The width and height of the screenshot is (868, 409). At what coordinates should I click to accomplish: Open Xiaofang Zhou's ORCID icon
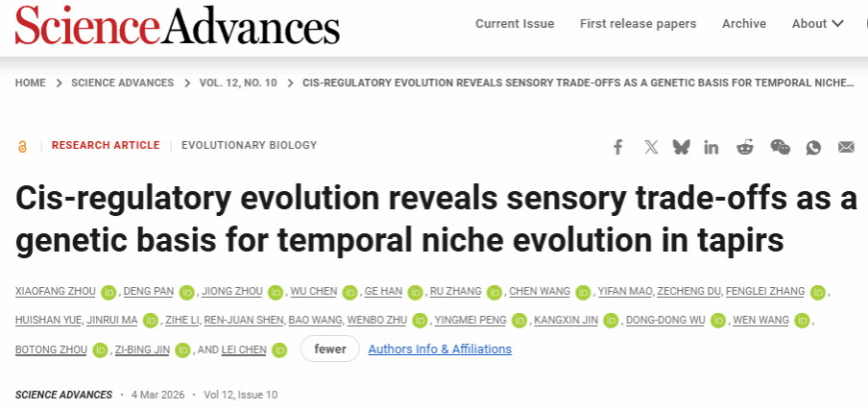[108, 292]
